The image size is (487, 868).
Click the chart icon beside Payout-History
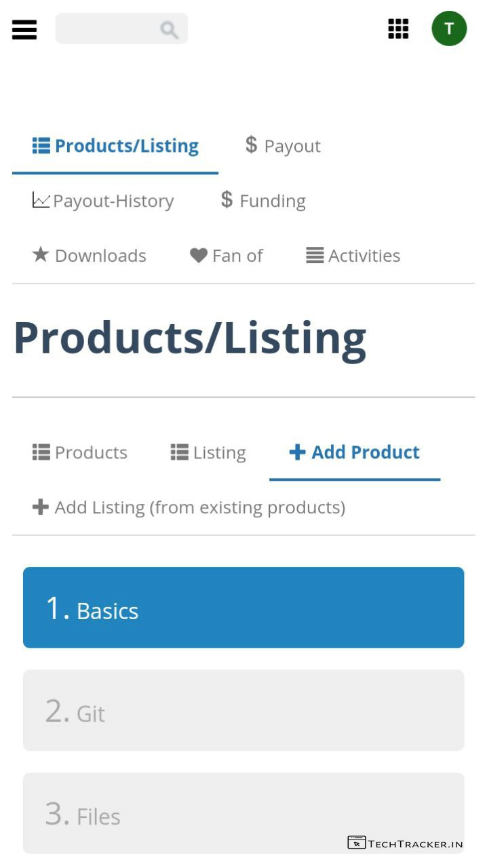[x=41, y=200]
